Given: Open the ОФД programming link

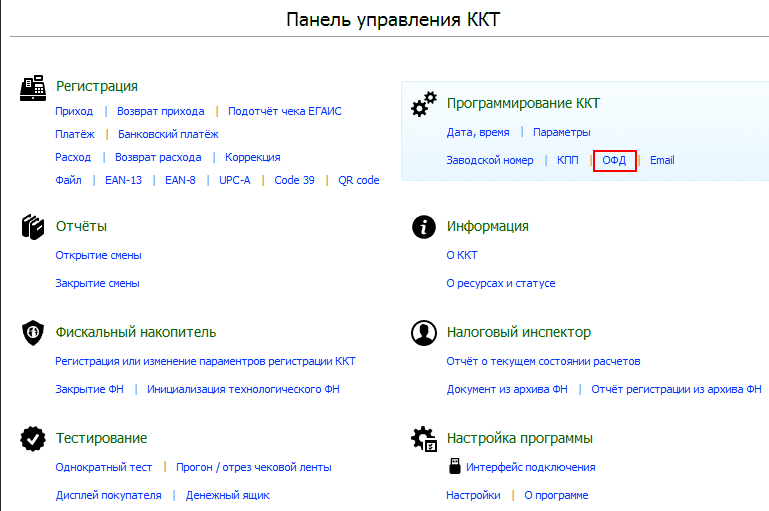Looking at the screenshot, I should point(614,160).
